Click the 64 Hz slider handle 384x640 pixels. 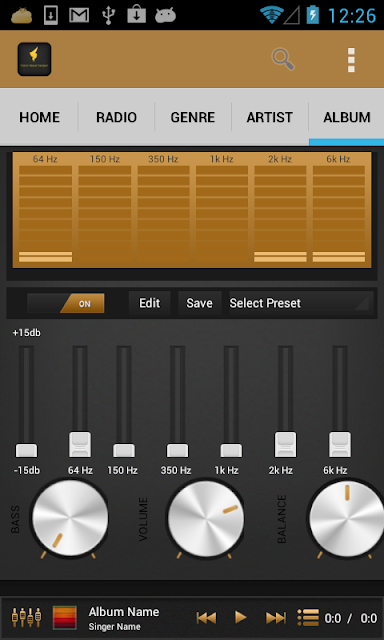click(x=80, y=444)
